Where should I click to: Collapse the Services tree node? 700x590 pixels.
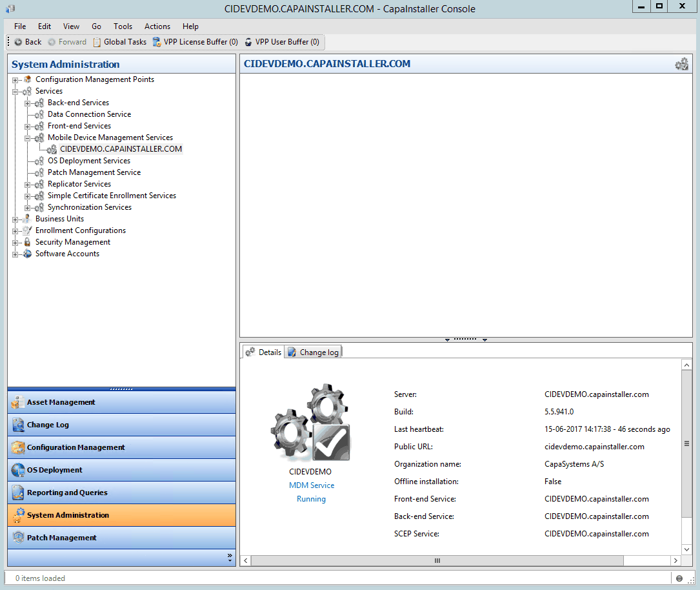[15, 92]
